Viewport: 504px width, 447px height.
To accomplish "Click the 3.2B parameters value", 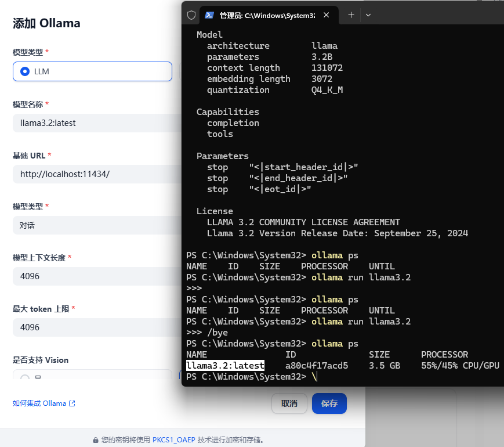I will [x=322, y=57].
